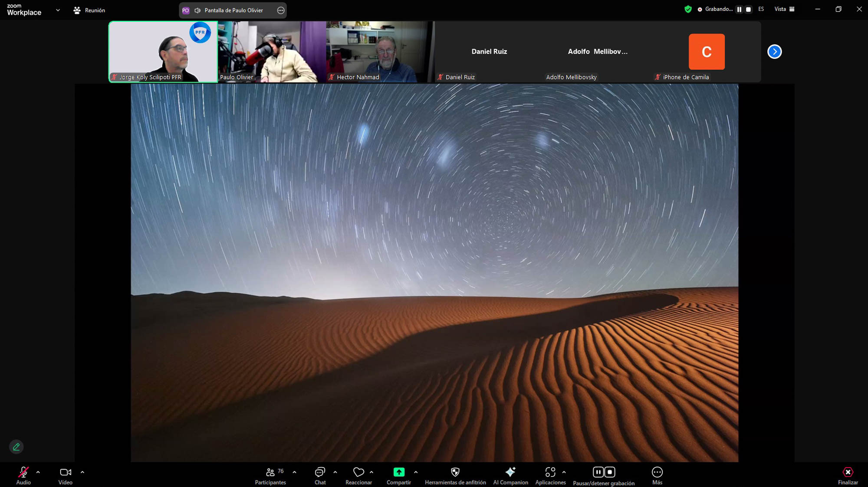This screenshot has width=868, height=487.
Task: Expand share options arrow next to Compartir
Action: point(416,472)
